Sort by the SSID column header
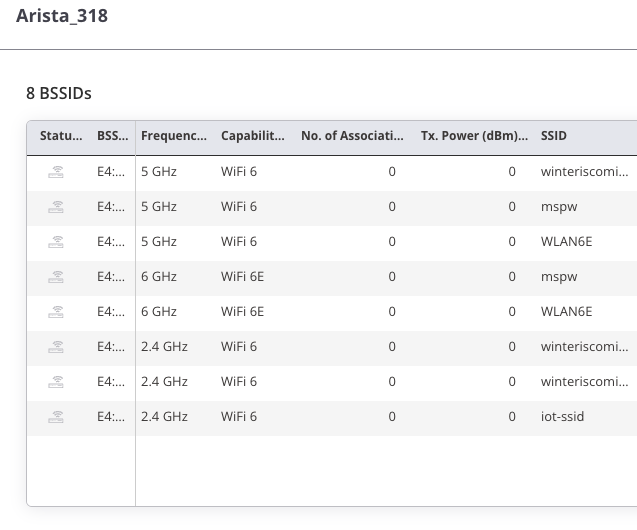The image size is (637, 530). coord(554,136)
